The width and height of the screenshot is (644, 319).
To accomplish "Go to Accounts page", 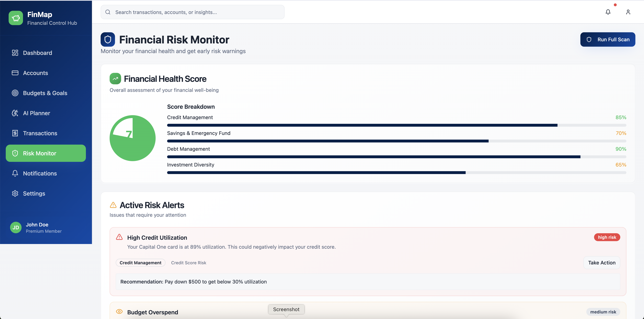I will 46,73.
